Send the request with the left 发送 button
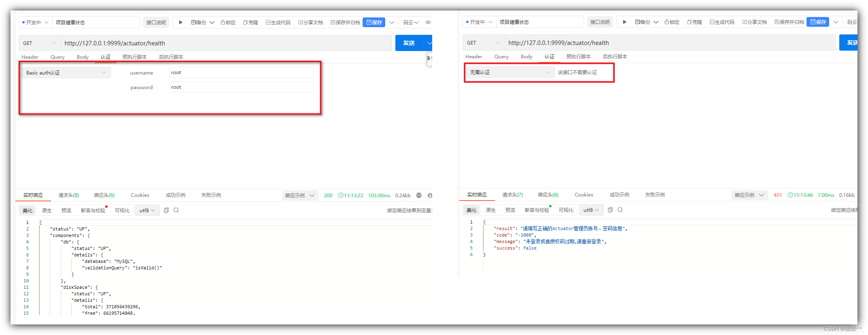This screenshot has height=335, width=868. click(409, 43)
